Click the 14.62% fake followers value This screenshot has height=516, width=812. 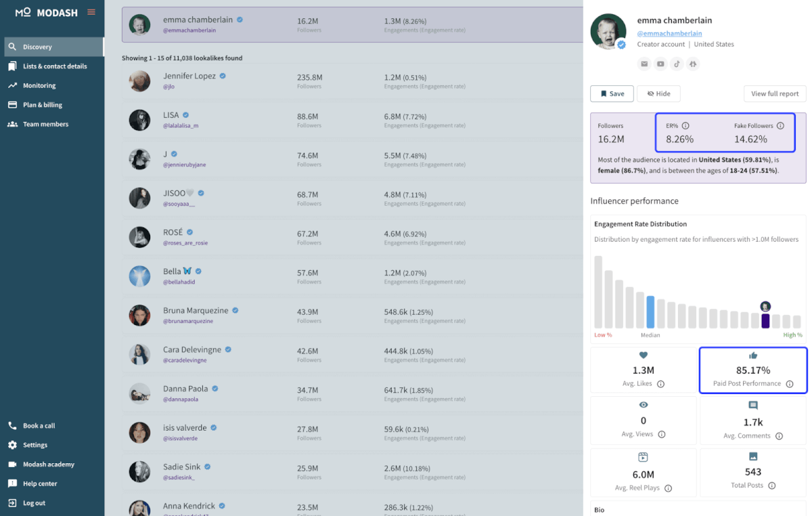click(x=751, y=139)
